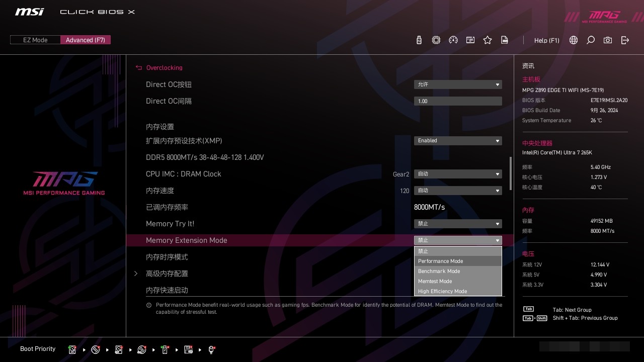Open the speedometer hardware monitor icon
This screenshot has width=644, height=362.
click(x=453, y=40)
